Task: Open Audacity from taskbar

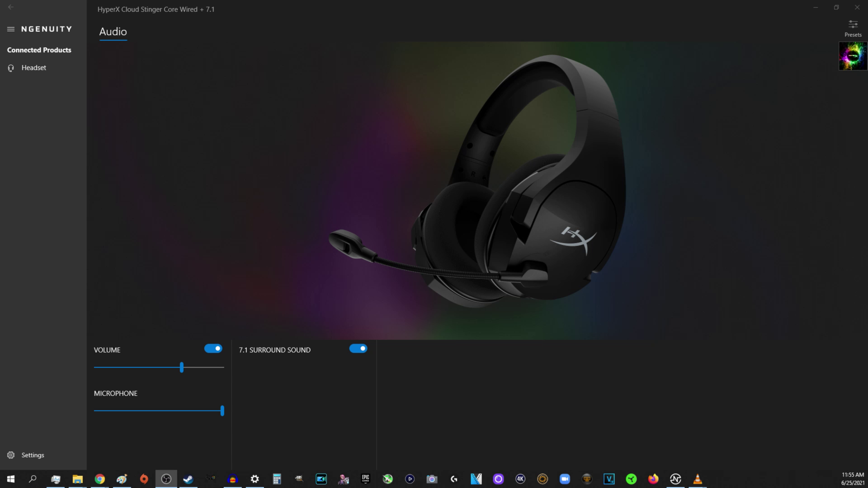Action: 233,479
